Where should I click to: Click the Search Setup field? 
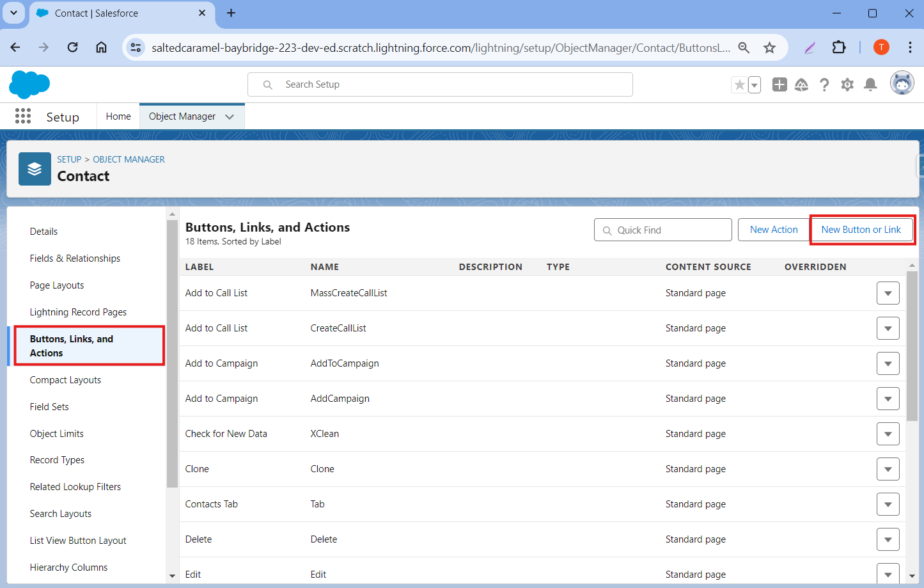(x=440, y=84)
